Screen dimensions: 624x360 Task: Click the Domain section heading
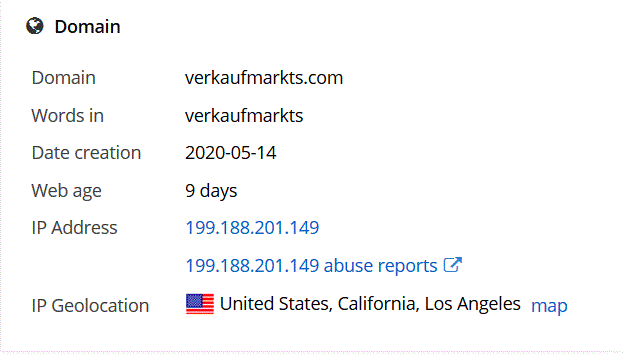(87, 27)
